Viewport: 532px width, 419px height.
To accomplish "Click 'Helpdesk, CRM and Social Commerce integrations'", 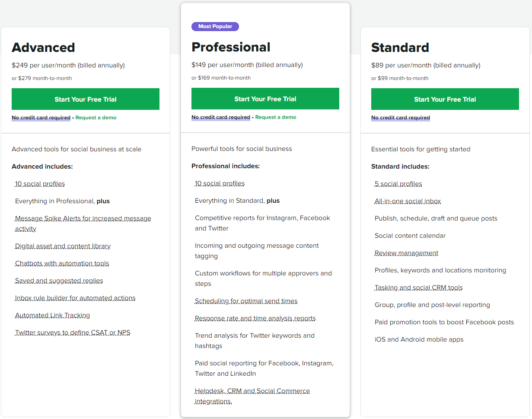I will (252, 396).
